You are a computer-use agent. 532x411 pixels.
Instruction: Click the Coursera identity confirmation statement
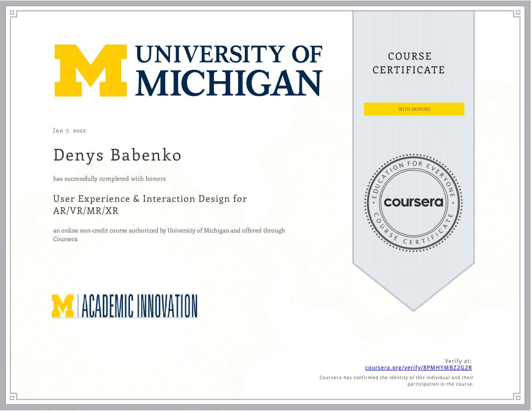click(x=396, y=381)
